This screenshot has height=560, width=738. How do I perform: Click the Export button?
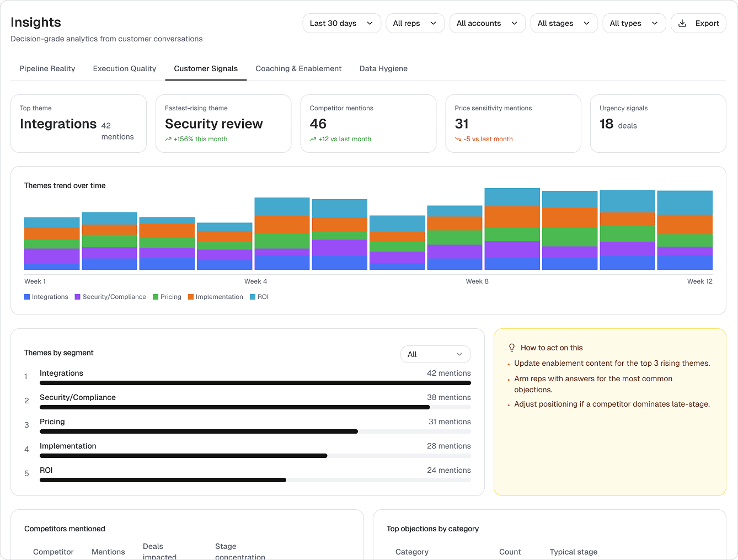[698, 23]
